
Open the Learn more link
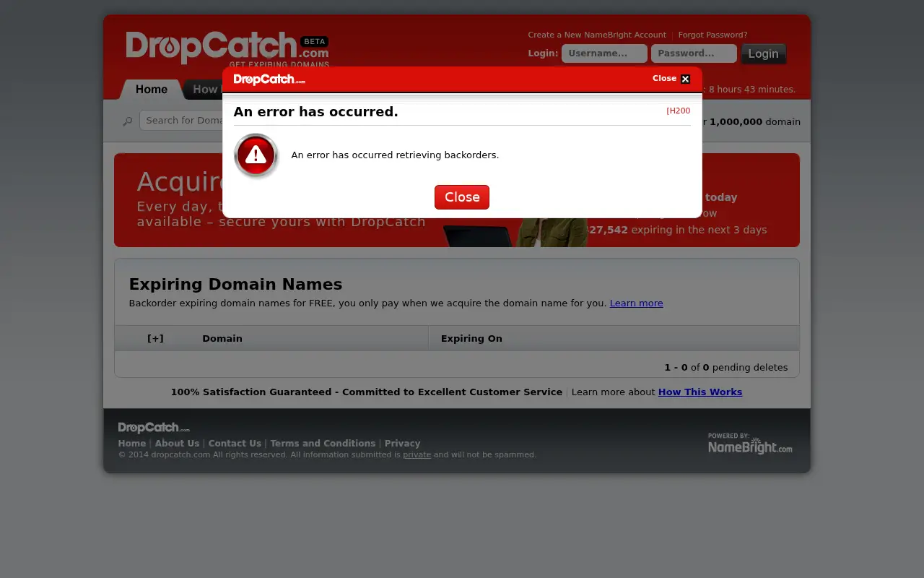pos(636,303)
